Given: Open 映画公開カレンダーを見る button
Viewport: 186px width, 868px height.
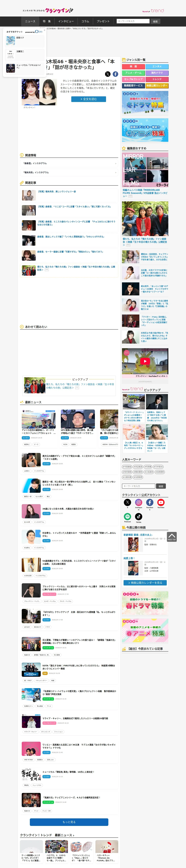Looking at the screenshot, I should tap(145, 583).
